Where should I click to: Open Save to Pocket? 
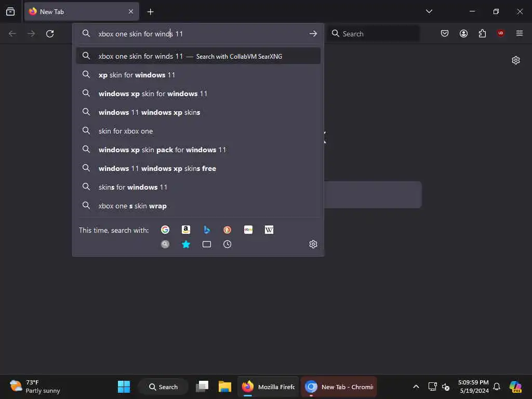point(445,33)
